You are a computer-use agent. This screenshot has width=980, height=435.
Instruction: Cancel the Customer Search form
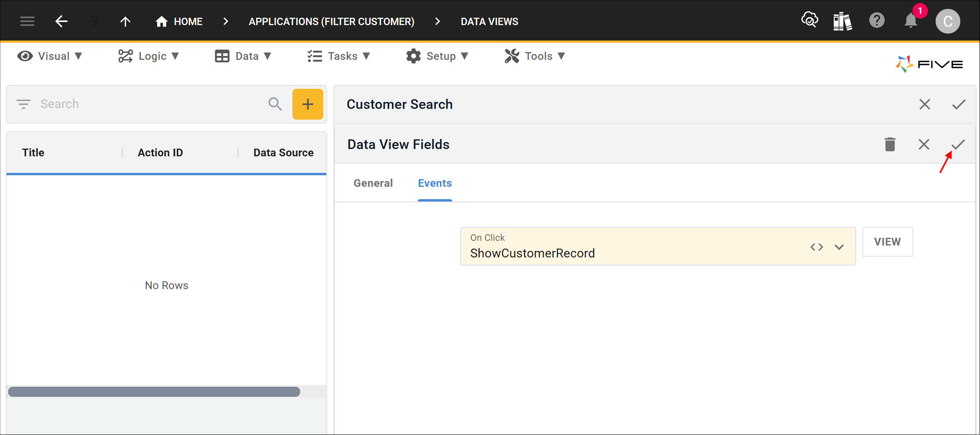(924, 104)
